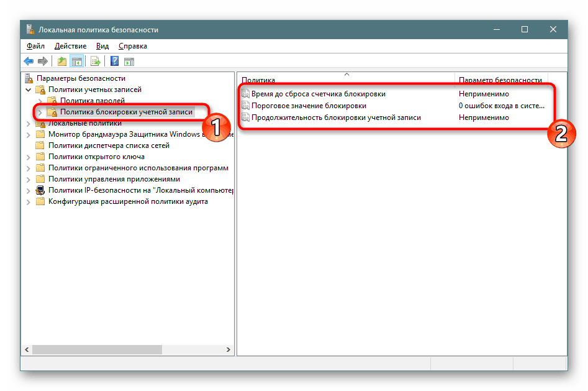588x391 pixels.
Task: Click the Export list toolbar icon
Action: [95, 61]
